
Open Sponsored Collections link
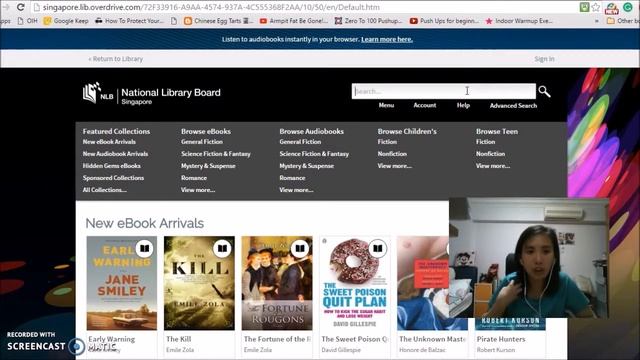pos(113,178)
